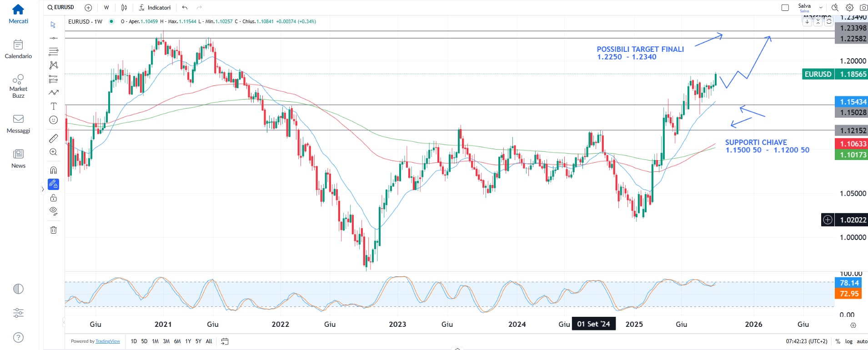The image size is (868, 350).
Task: Open the W timeframe interval dropdown
Action: [106, 7]
